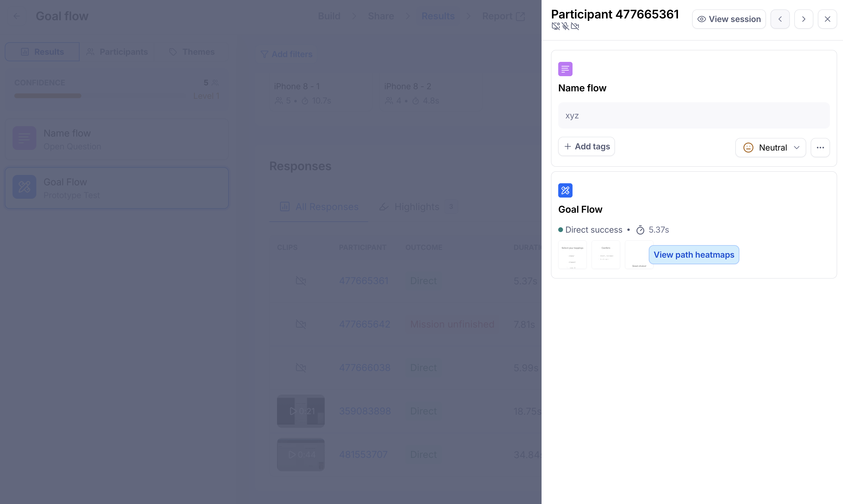Click the purple Name flow block icon
This screenshot has height=504, width=843.
pyautogui.click(x=565, y=69)
